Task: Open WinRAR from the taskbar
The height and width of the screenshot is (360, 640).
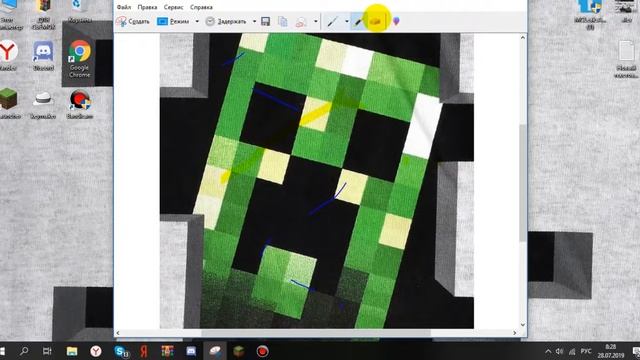Action: (167, 351)
